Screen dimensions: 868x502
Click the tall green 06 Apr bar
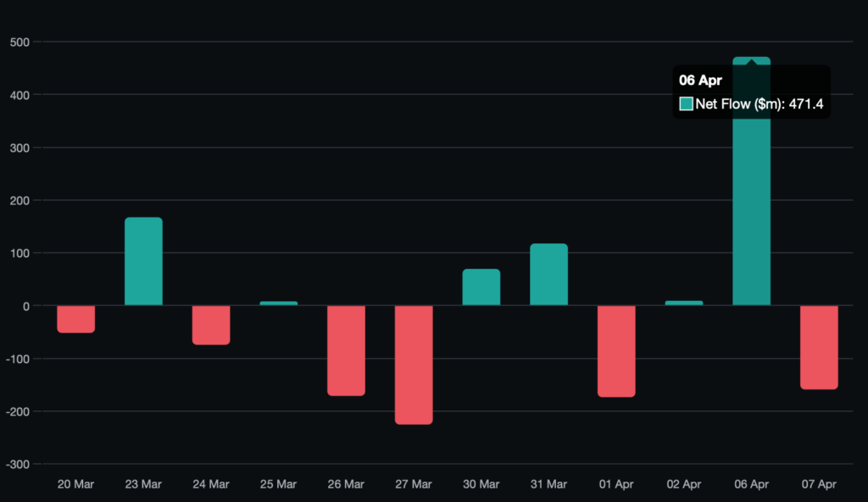click(x=751, y=212)
